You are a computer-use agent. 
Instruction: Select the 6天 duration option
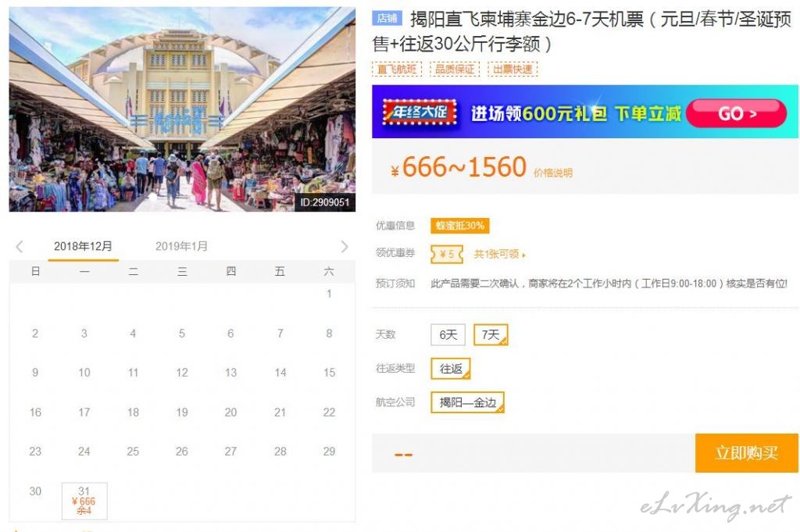(x=448, y=334)
